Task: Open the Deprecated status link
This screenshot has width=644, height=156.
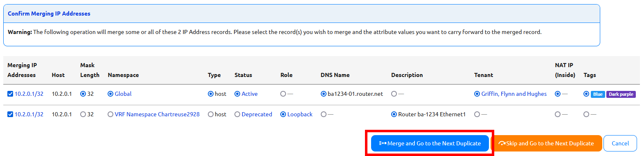Action: click(257, 114)
